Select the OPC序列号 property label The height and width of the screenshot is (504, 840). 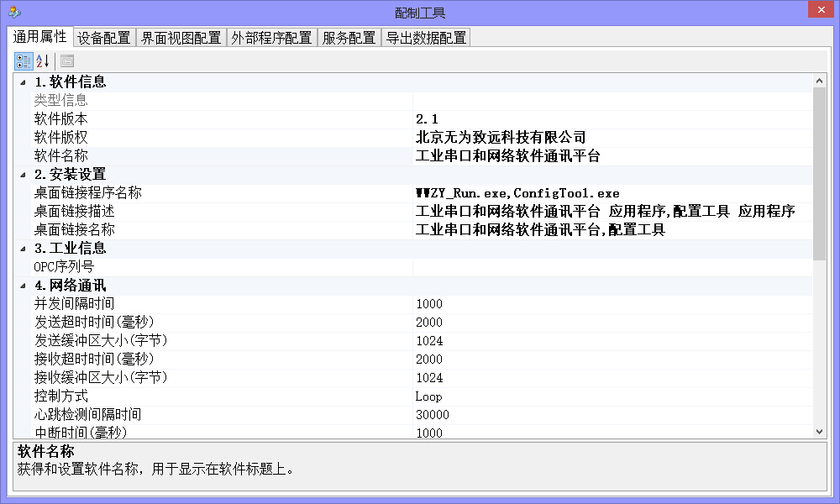(x=64, y=267)
